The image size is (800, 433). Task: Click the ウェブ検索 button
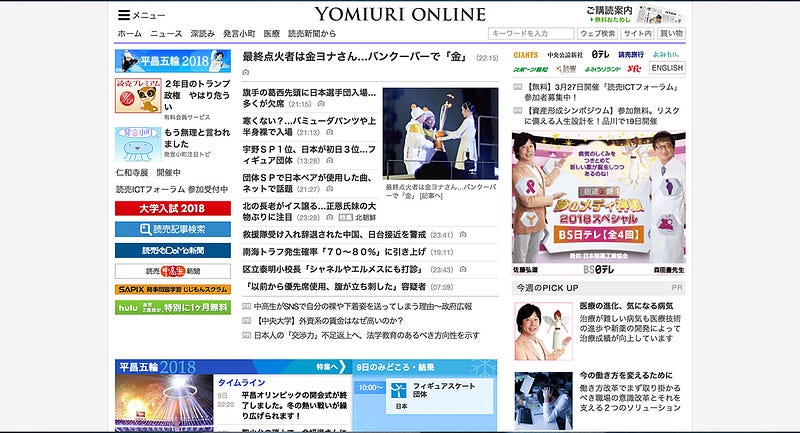tap(597, 34)
